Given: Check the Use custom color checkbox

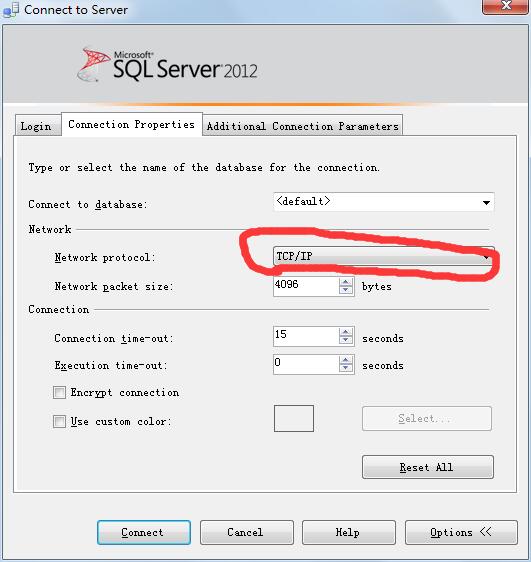Looking at the screenshot, I should click(59, 421).
